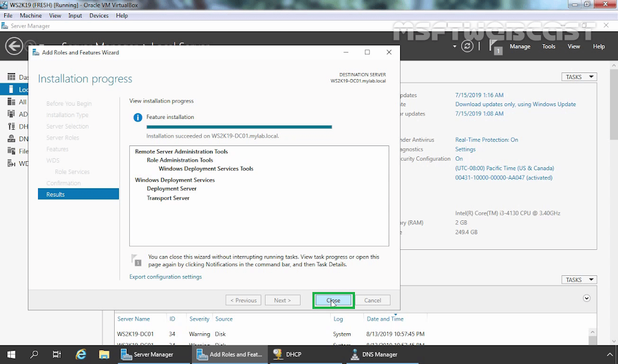Collapse the Events section with chevron button

[587, 298]
